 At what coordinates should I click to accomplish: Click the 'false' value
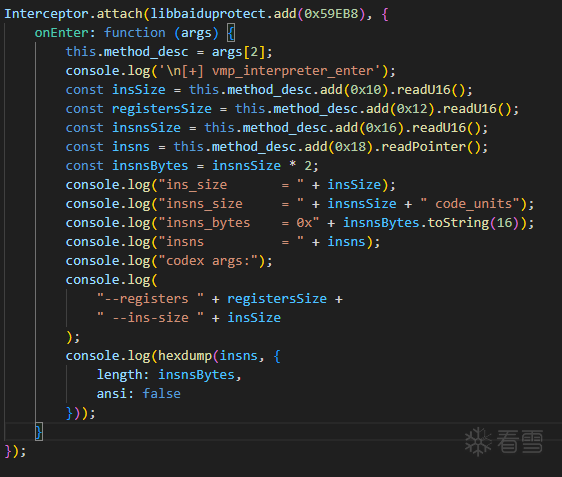point(162,393)
